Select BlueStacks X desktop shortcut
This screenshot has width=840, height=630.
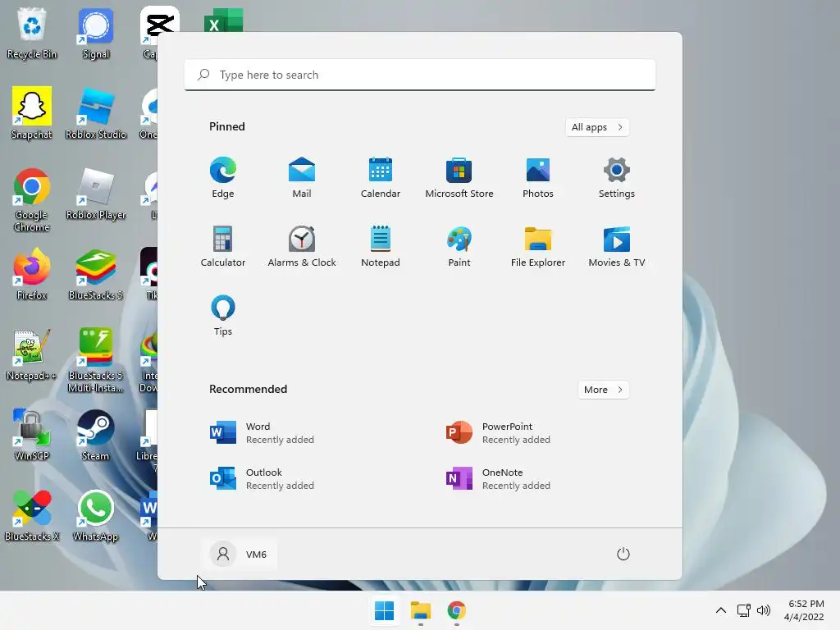(x=32, y=515)
